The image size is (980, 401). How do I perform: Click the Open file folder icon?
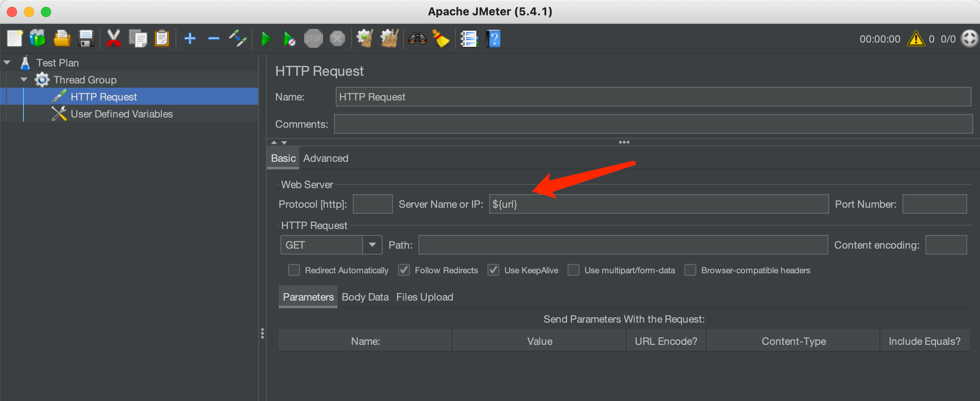(x=62, y=39)
